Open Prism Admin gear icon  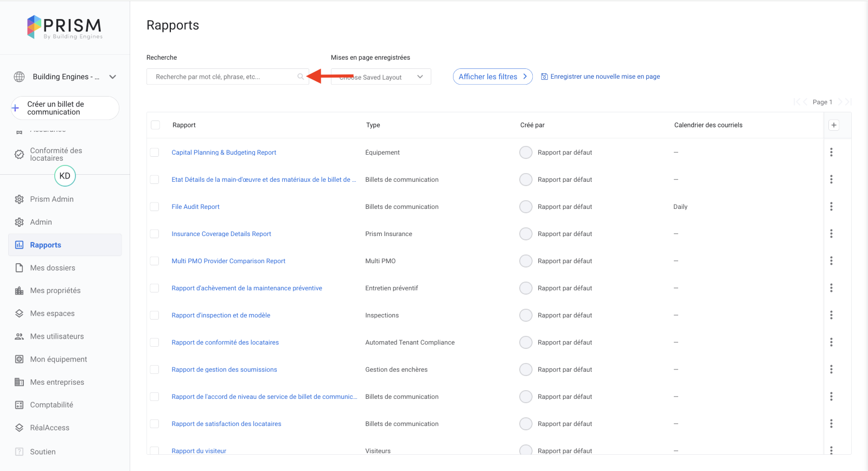coord(20,199)
